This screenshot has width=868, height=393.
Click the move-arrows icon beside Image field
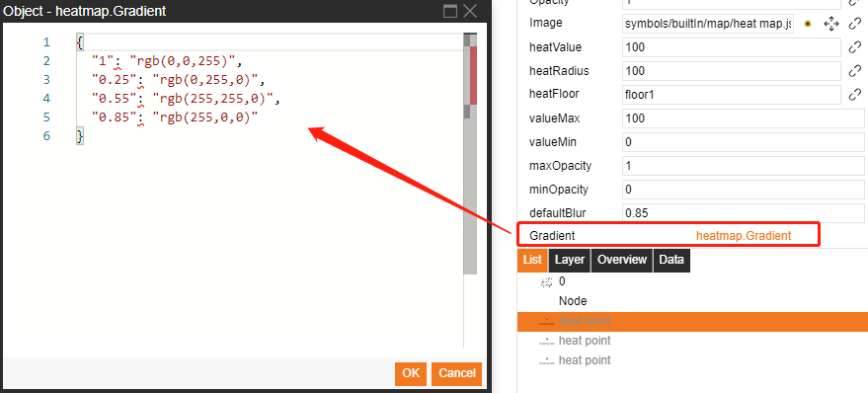coord(830,24)
